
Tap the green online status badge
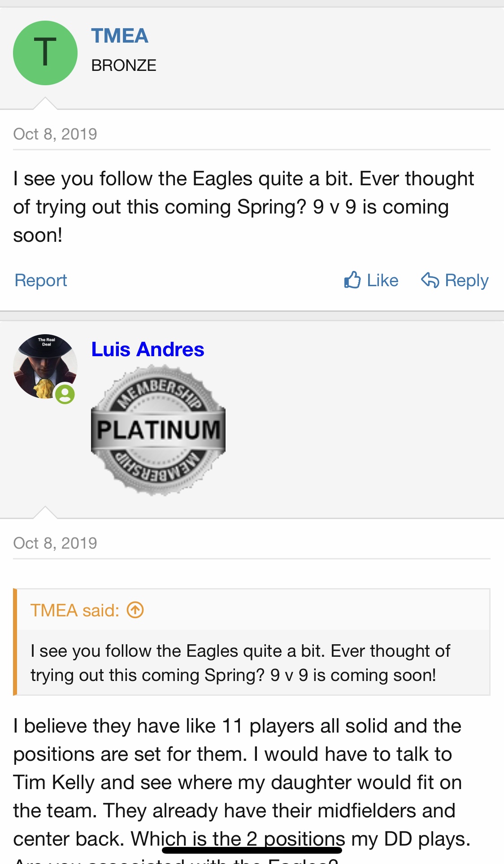65,394
